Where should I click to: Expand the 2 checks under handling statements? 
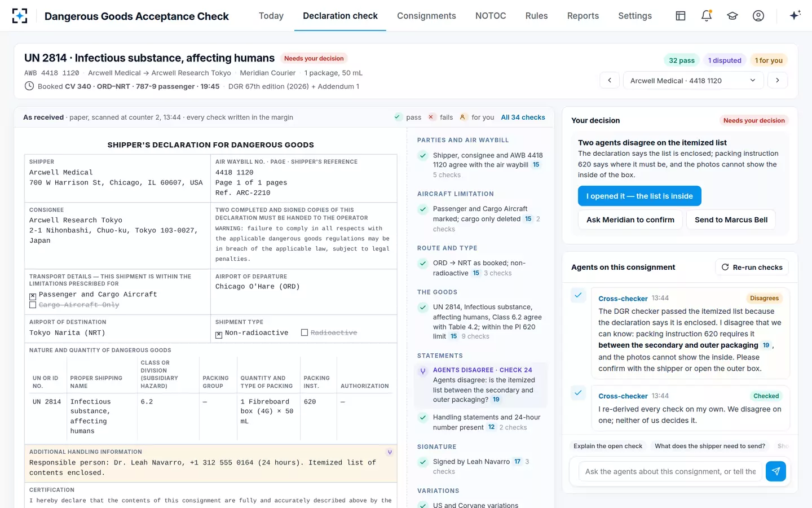pos(513,427)
